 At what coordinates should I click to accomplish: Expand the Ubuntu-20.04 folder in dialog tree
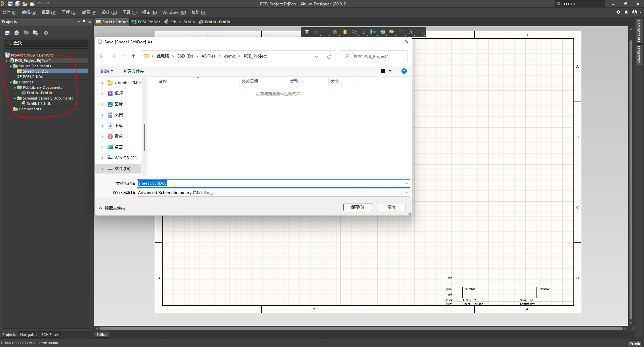102,83
